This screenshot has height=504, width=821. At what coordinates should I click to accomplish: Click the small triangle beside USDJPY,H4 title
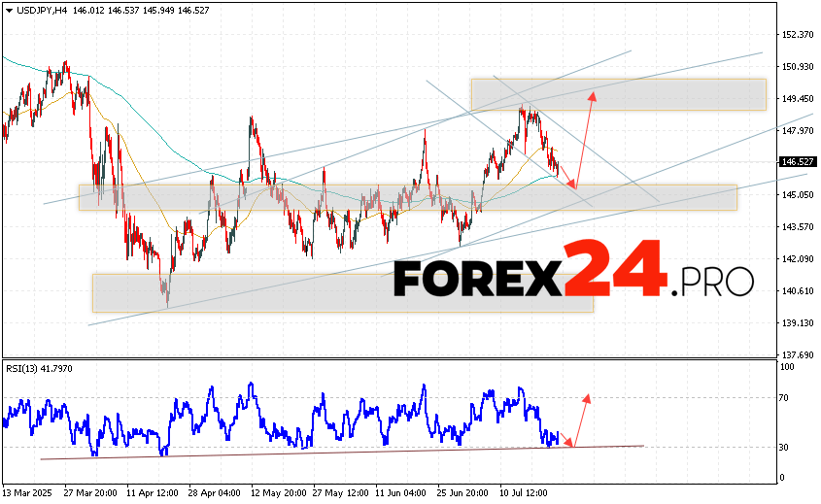pyautogui.click(x=8, y=10)
